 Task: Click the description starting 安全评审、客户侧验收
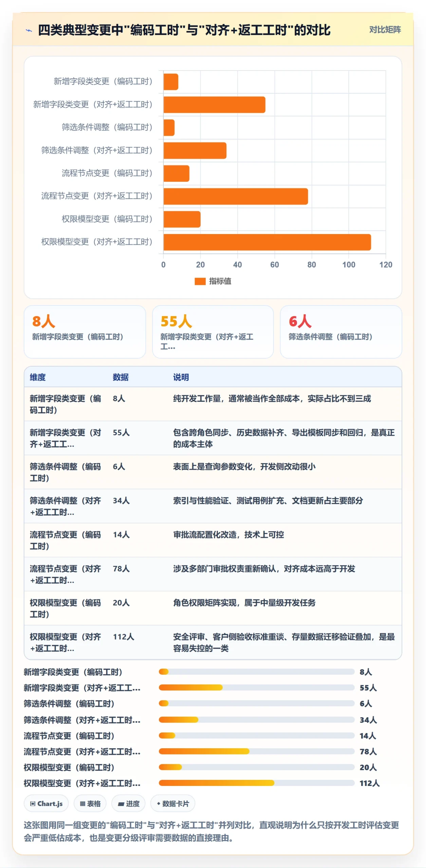coord(284,643)
